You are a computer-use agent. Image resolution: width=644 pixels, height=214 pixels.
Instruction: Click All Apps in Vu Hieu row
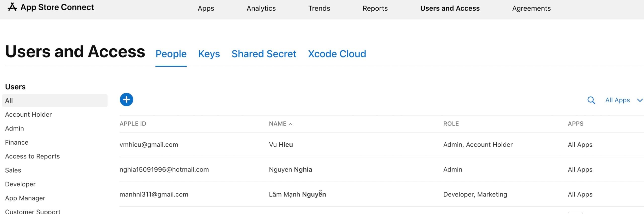[x=580, y=145]
